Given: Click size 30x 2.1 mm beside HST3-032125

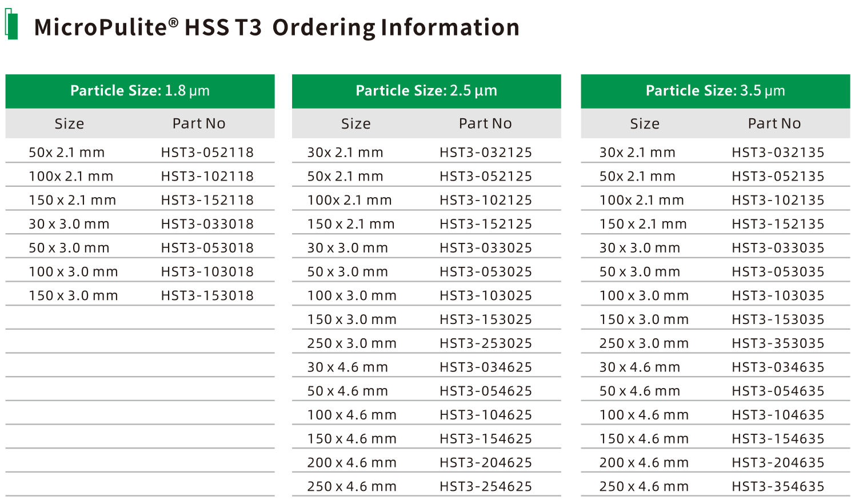Looking at the screenshot, I should click(345, 153).
